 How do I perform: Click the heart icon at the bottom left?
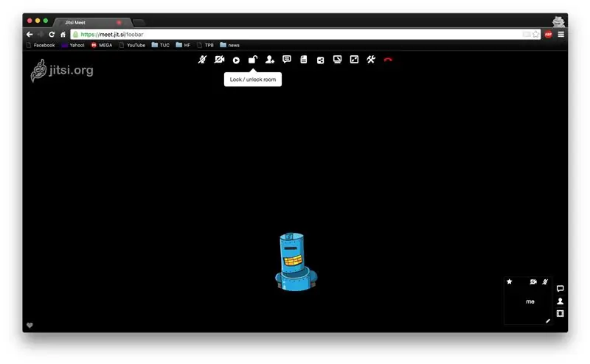click(29, 325)
